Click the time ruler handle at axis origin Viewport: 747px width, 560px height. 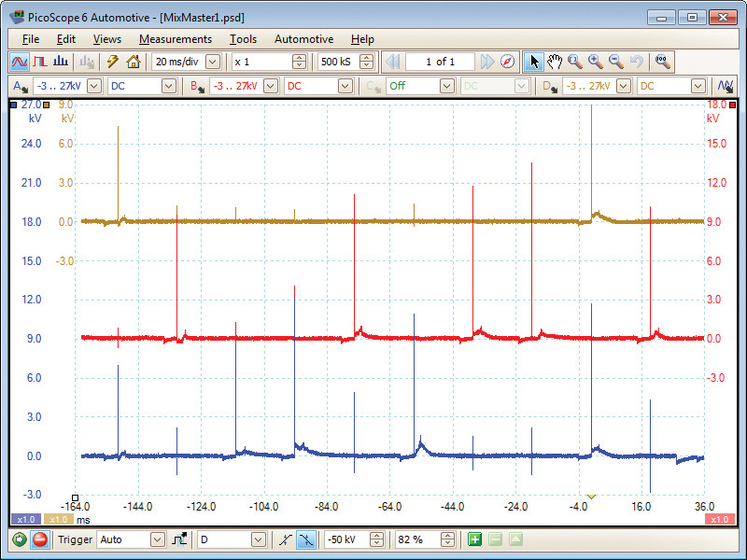pyautogui.click(x=75, y=498)
